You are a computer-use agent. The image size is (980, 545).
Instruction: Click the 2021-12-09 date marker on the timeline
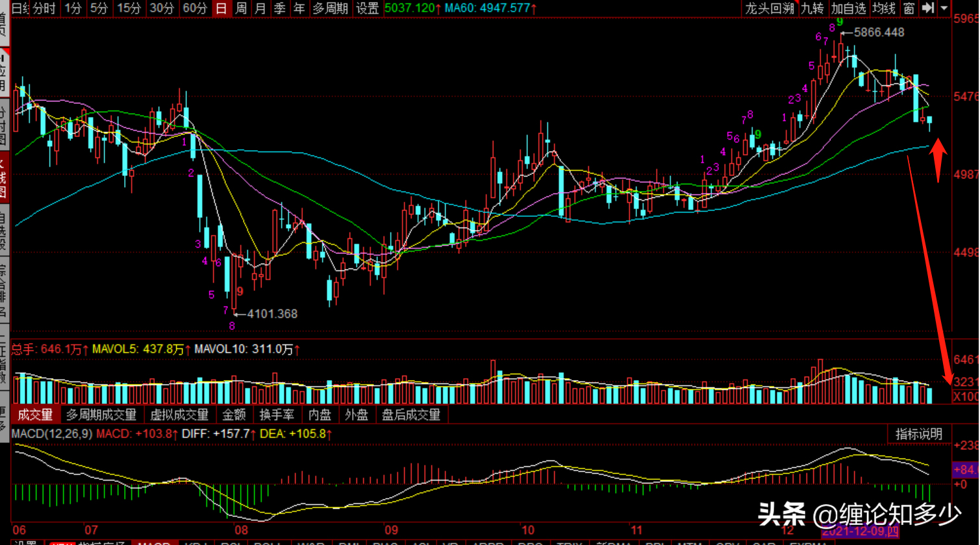point(861,531)
